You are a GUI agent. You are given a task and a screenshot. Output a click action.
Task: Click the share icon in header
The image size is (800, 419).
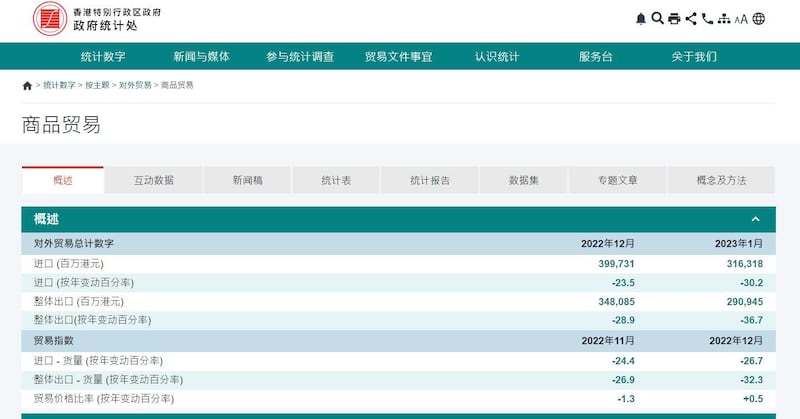tap(691, 19)
